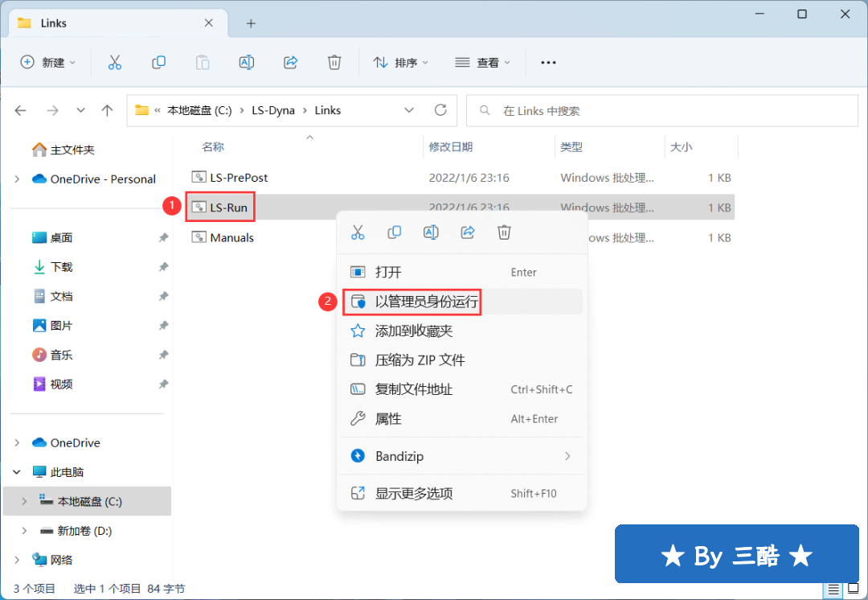Select the LS-Run file name
This screenshot has height=600, width=868.
coord(228,208)
